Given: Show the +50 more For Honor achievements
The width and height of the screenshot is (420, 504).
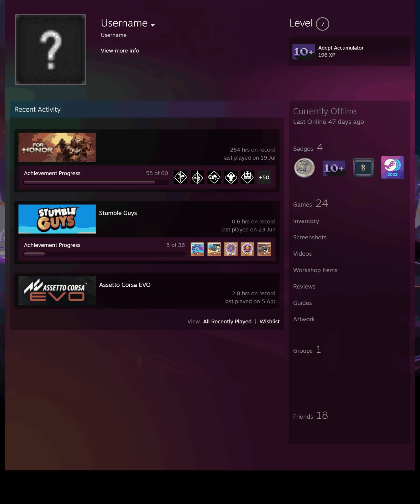Looking at the screenshot, I should 264,177.
